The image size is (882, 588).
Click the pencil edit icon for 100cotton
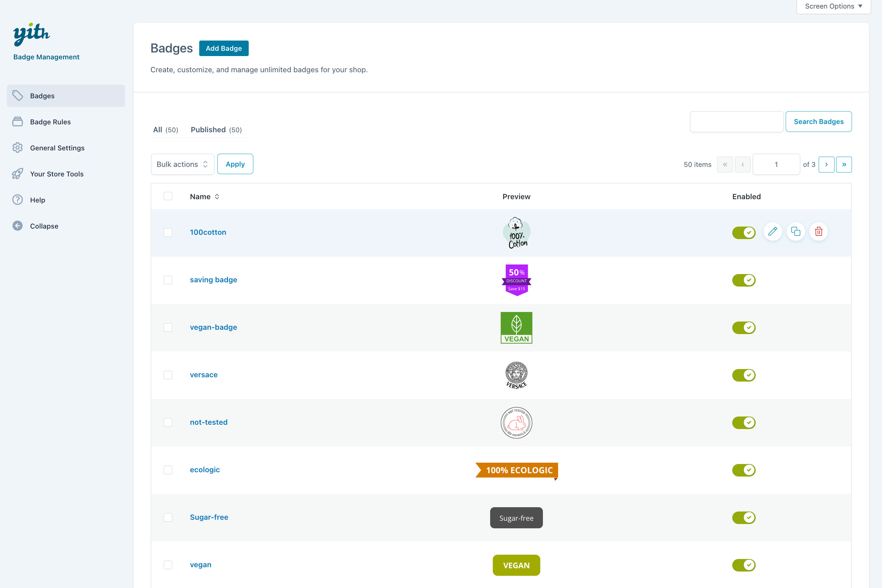[772, 232]
